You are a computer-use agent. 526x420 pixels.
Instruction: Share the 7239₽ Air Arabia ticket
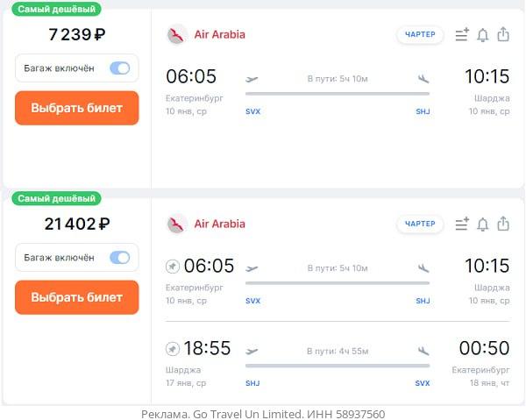click(x=503, y=34)
